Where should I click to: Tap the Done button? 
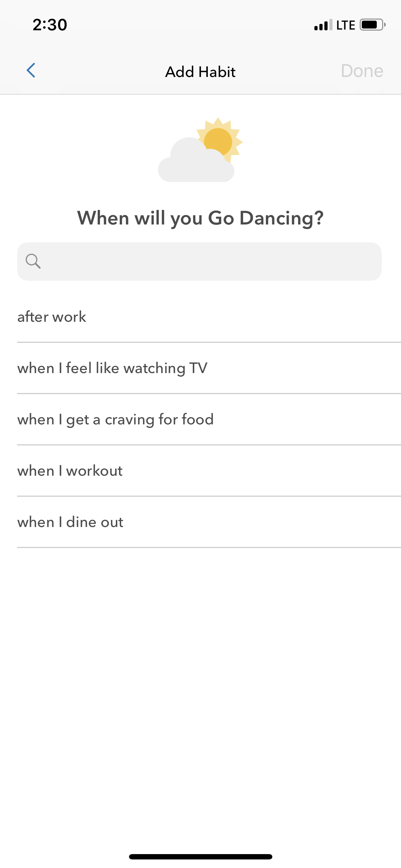click(x=362, y=71)
